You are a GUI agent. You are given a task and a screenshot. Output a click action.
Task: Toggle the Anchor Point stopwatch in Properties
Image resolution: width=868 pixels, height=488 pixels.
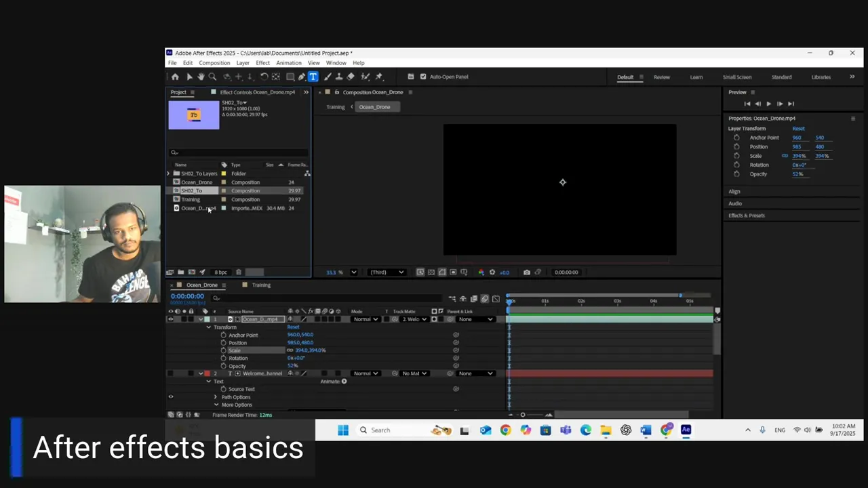[x=736, y=138]
